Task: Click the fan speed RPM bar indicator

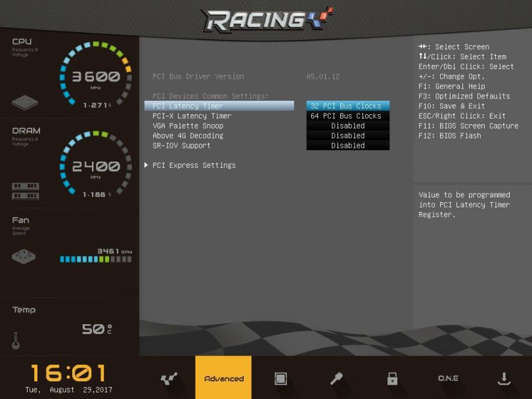Action: [95, 259]
